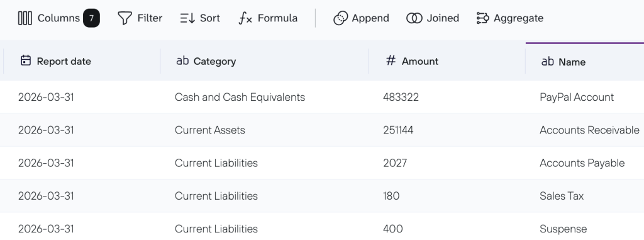Click the Joined overlapping circles icon

(414, 18)
